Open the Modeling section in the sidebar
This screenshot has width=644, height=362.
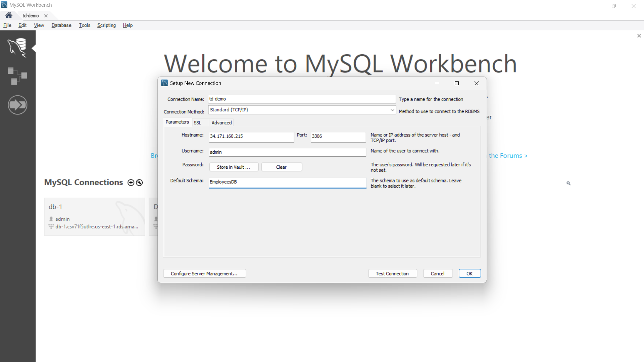click(x=17, y=75)
